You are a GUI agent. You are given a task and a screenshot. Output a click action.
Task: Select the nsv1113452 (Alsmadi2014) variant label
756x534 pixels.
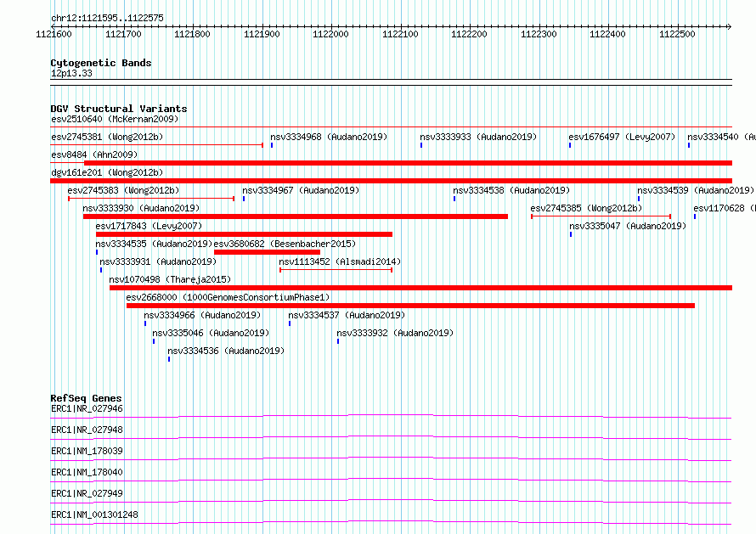click(340, 261)
